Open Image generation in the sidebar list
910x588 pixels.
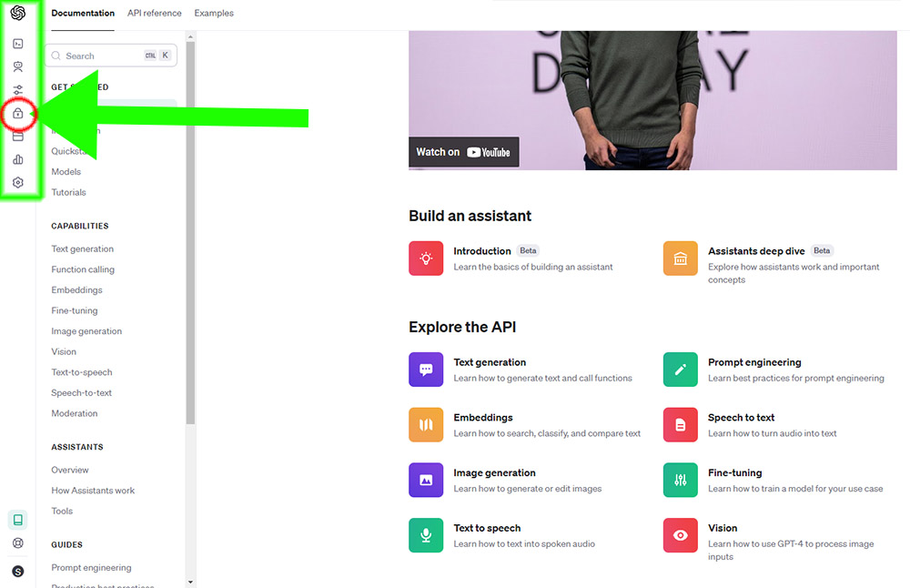[x=86, y=330]
